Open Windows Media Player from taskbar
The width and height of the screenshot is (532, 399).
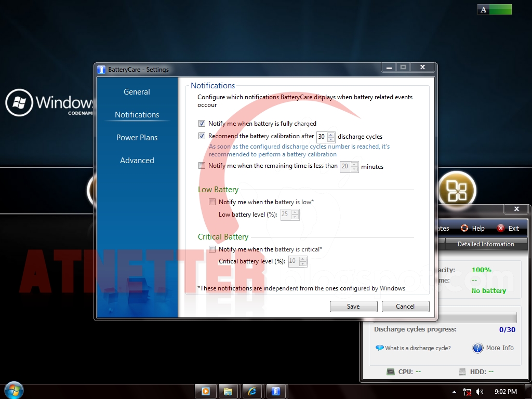[206, 392]
